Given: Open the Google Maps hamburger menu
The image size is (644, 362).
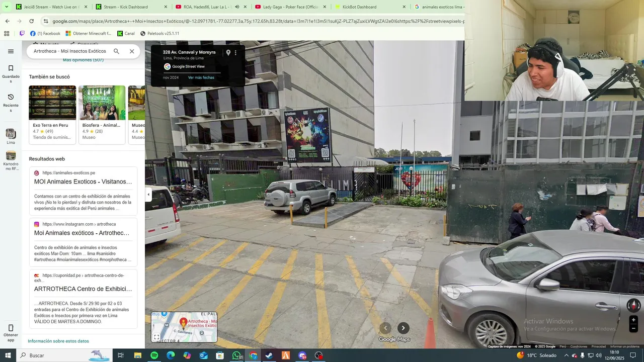Looking at the screenshot, I should [11, 51].
